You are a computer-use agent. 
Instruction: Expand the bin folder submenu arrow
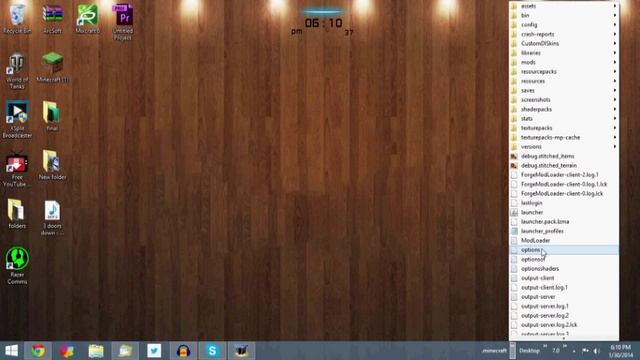pos(615,15)
